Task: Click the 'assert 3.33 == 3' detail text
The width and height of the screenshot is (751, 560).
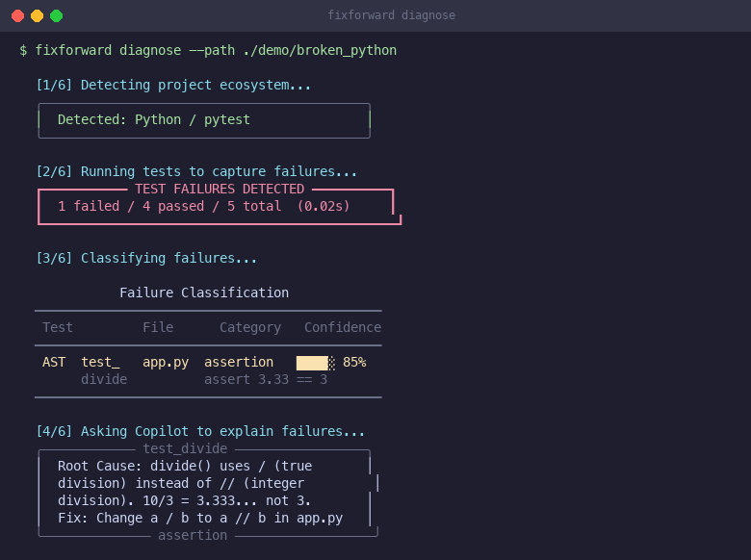Action: (x=266, y=379)
